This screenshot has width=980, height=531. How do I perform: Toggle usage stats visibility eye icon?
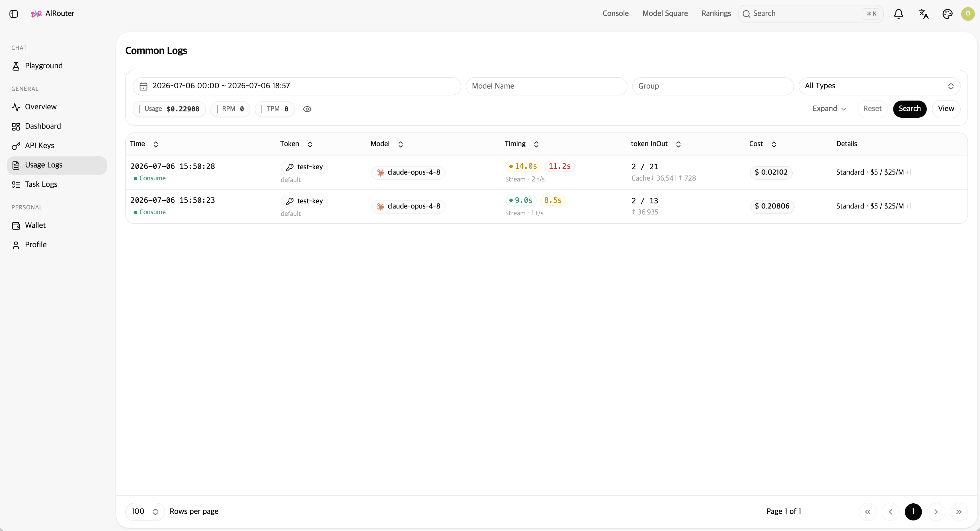307,109
